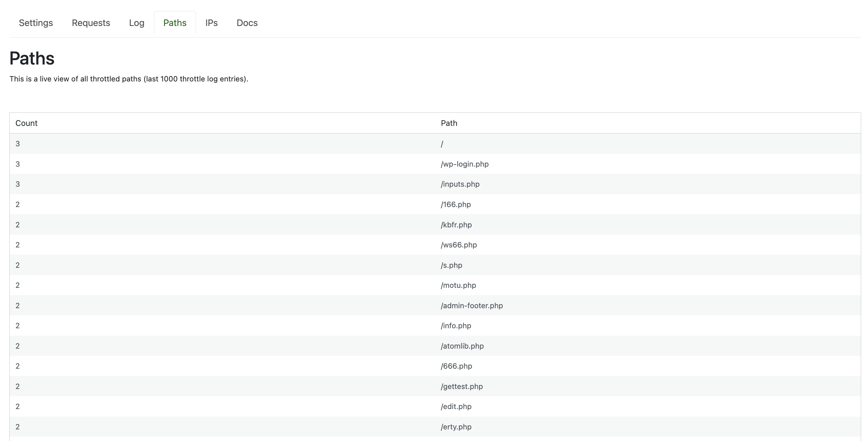868x441 pixels.
Task: Select the /erty.php row
Action: pos(456,427)
